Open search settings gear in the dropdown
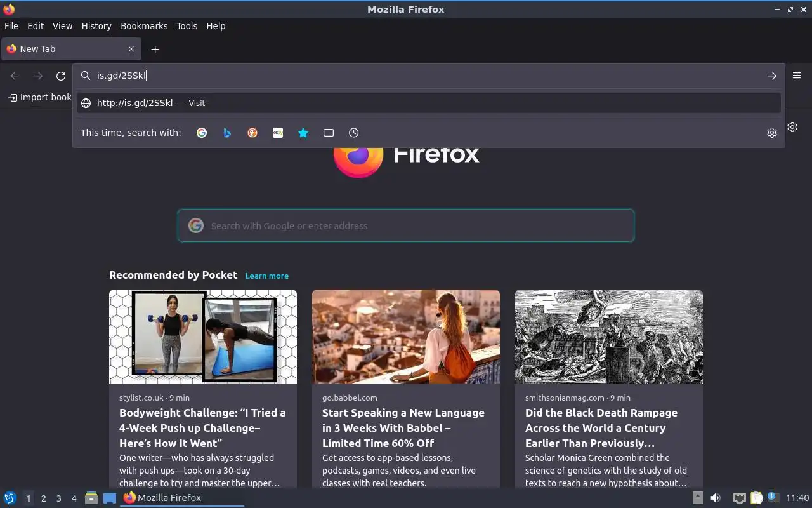Viewport: 812px width, 508px height. coord(771,133)
